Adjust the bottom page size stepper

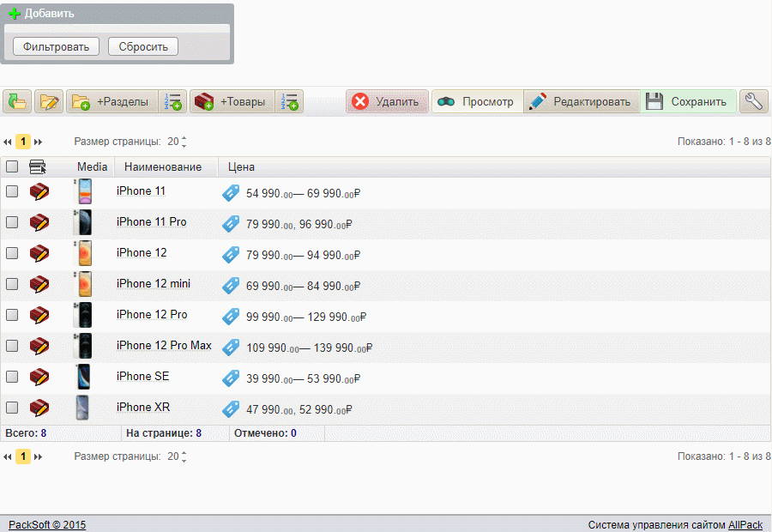click(x=184, y=456)
